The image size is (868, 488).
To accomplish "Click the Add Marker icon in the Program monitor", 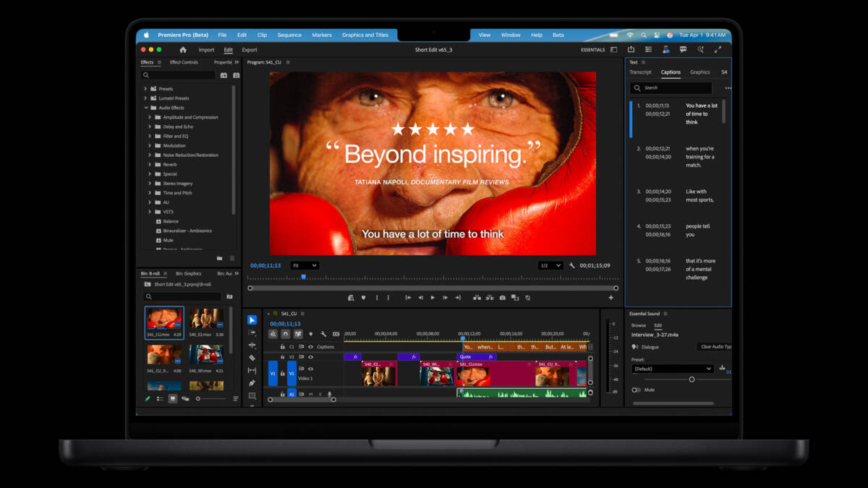I will click(x=364, y=297).
